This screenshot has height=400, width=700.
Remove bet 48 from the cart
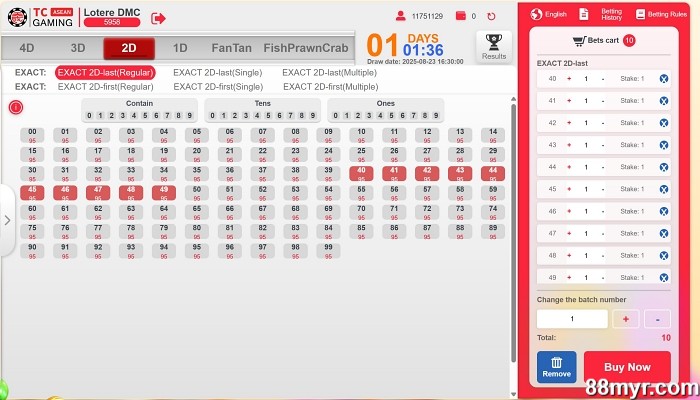pos(664,255)
